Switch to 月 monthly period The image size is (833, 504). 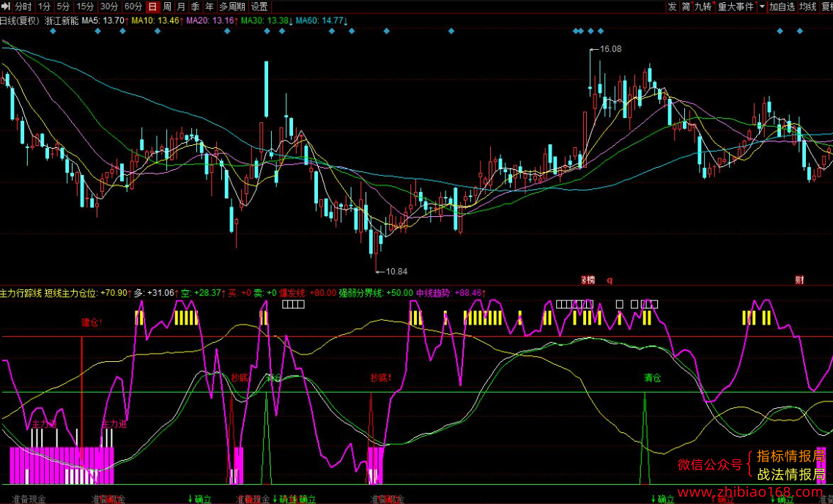click(x=181, y=7)
